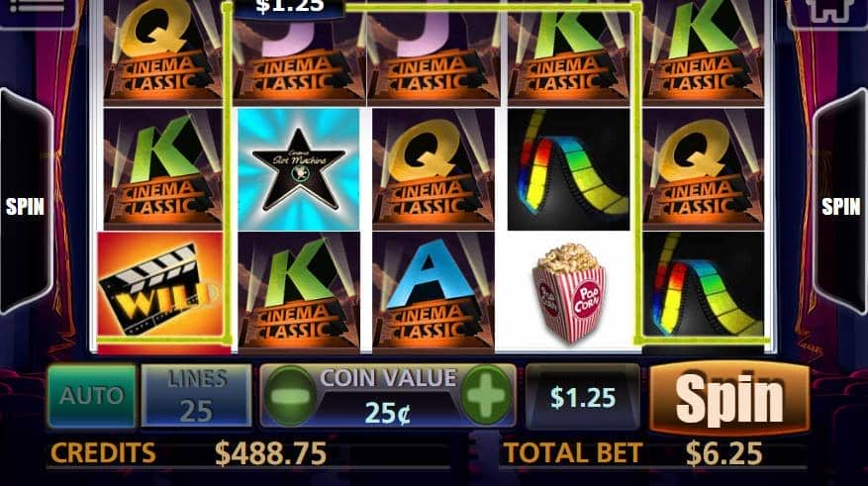Increase coin value with plus button
The width and height of the screenshot is (868, 486).
[x=486, y=395]
